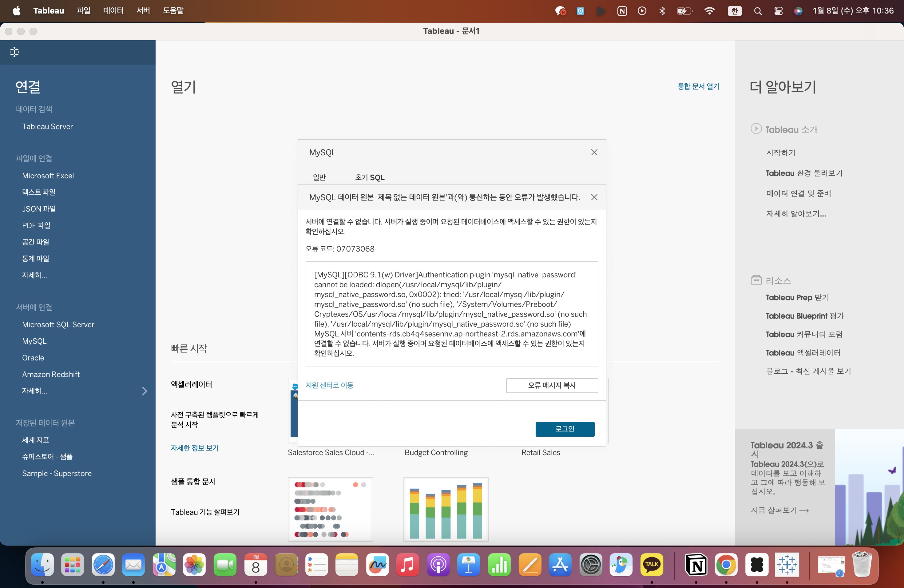This screenshot has width=904, height=588.
Task: Open the 파일 menu
Action: click(x=84, y=11)
